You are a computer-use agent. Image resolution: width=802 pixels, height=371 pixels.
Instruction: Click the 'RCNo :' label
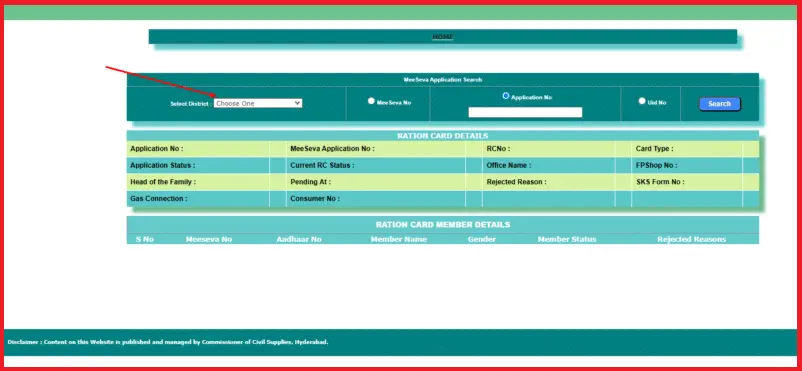(498, 149)
